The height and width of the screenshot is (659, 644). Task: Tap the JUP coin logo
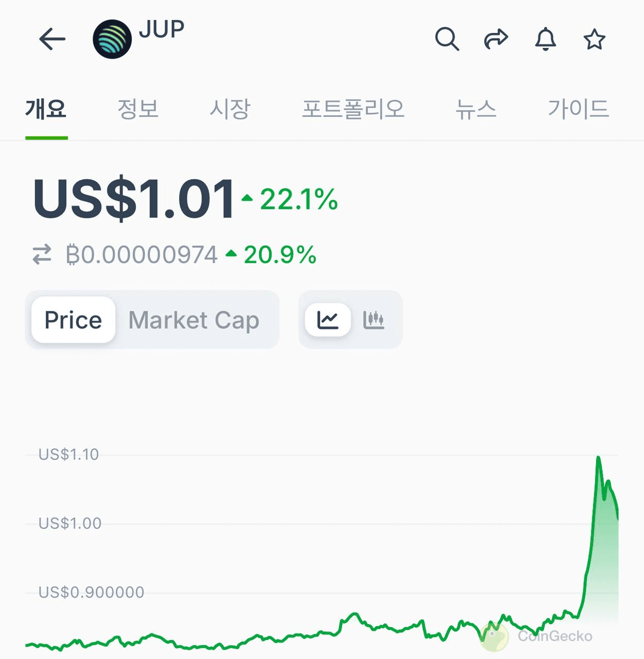pyautogui.click(x=112, y=39)
